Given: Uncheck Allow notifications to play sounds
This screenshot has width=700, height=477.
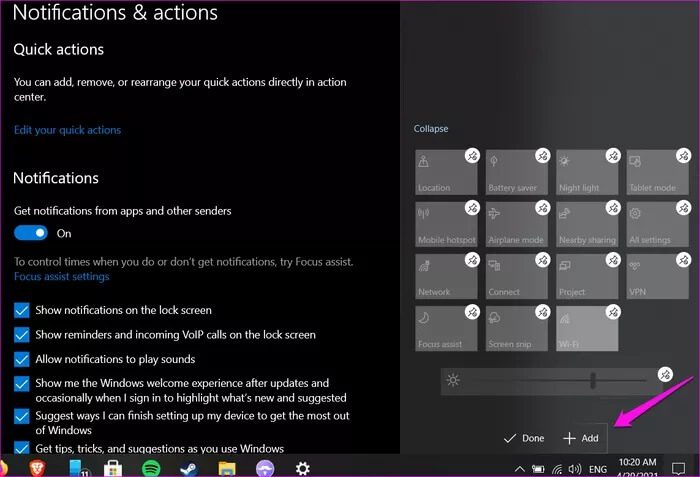Looking at the screenshot, I should tap(21, 359).
